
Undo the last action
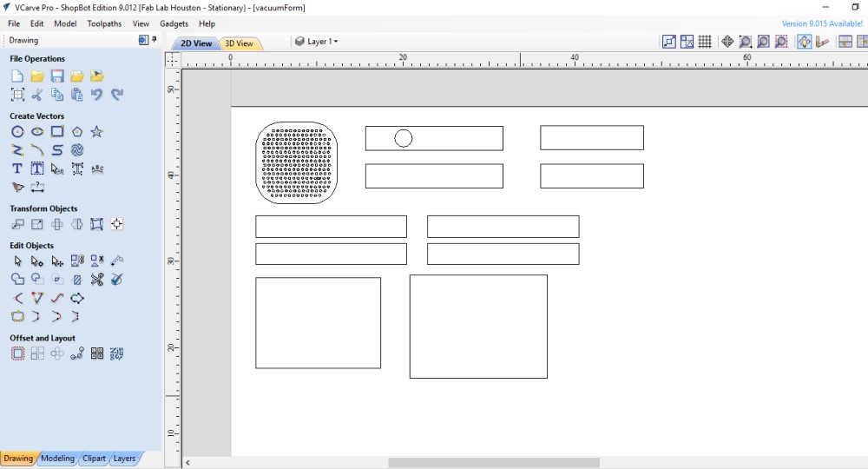(97, 95)
